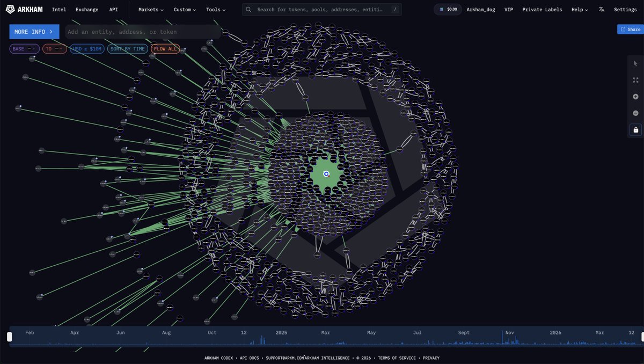Click the USD ≥ $10M filter chip
Image resolution: width=644 pixels, height=364 pixels.
coord(87,49)
